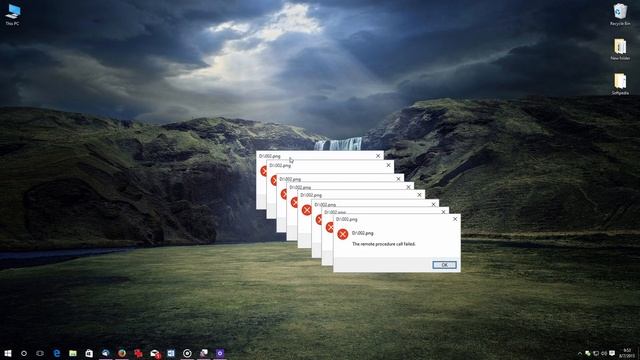
Task: Launch Microsoft Edge from the taskbar
Action: pyautogui.click(x=57, y=353)
